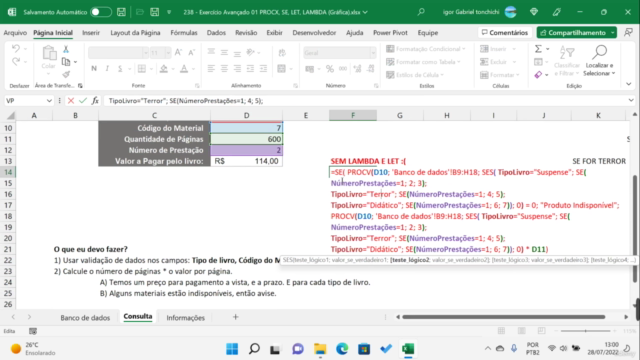The width and height of the screenshot is (640, 360).
Task: Switch to the Power Pivot tab
Action: click(390, 33)
